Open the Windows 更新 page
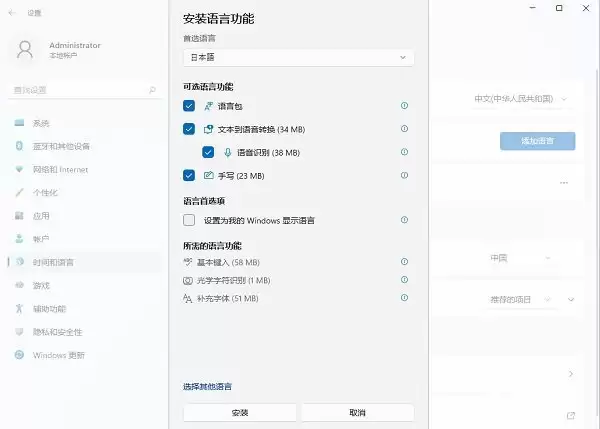Screen dimensions: 600x429 click(84, 355)
